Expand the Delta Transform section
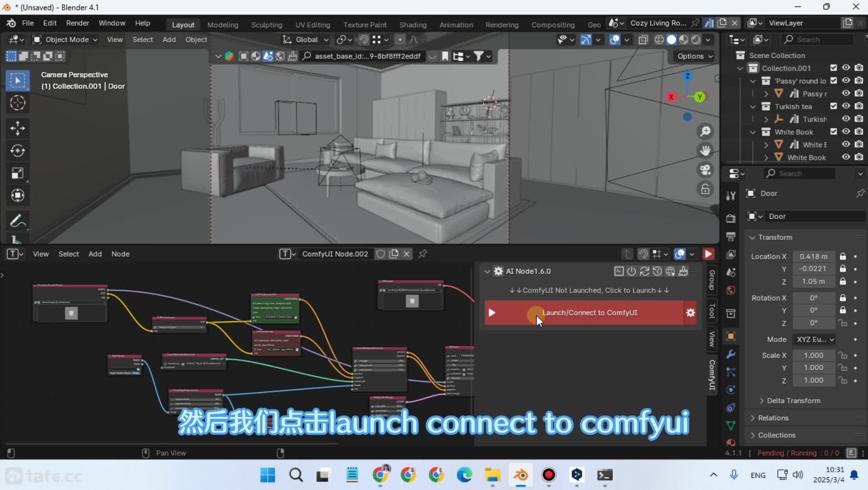The width and height of the screenshot is (868, 490). click(x=793, y=401)
